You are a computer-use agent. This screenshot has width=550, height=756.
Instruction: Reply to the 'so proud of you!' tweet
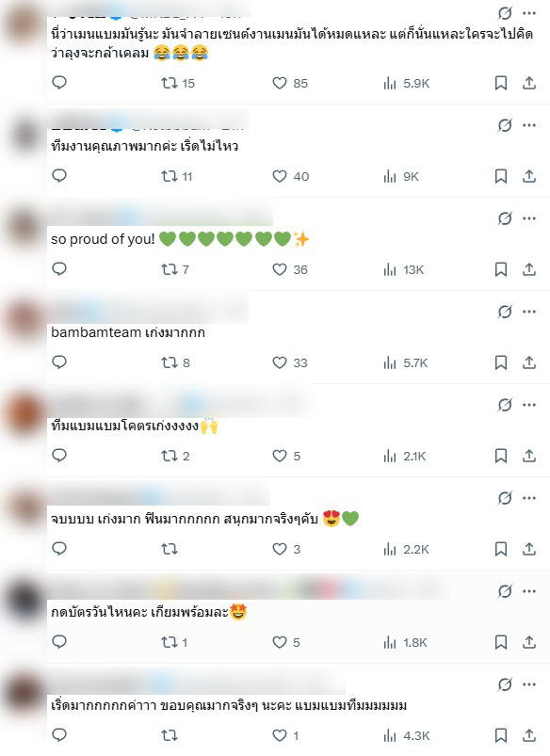point(58,268)
